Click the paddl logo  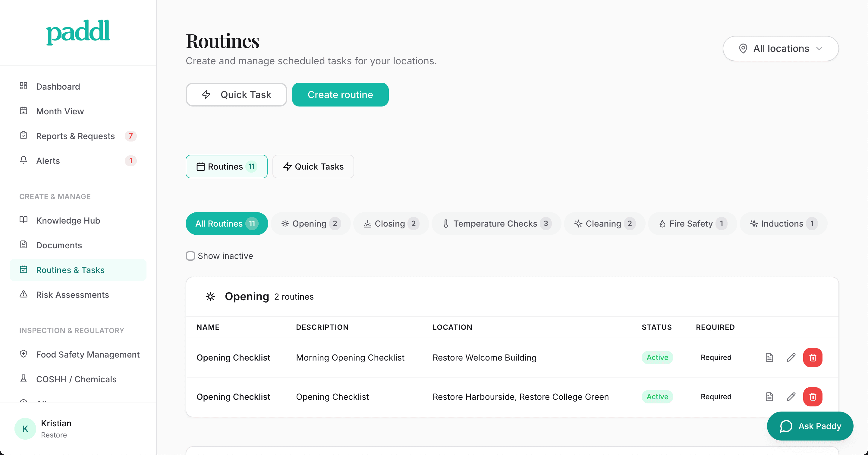(x=78, y=31)
